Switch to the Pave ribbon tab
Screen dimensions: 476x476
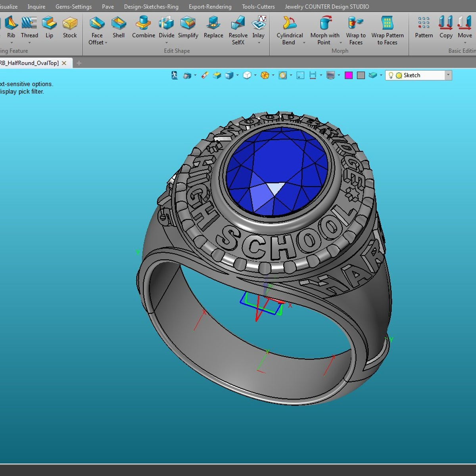pos(108,7)
